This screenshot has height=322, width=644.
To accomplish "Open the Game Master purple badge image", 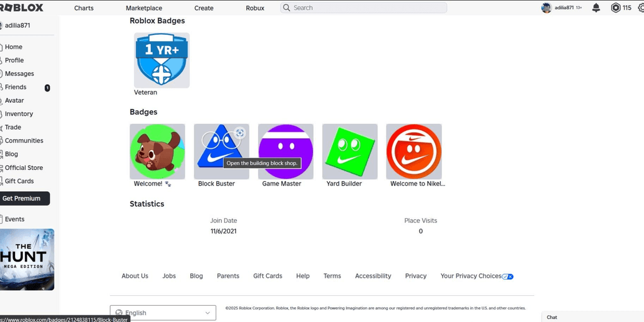I will pos(286,151).
